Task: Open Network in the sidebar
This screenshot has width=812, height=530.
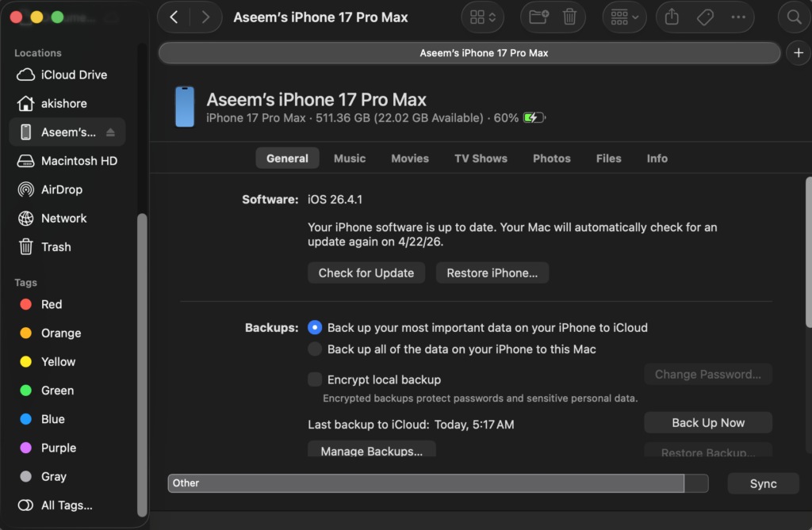Action: point(67,219)
